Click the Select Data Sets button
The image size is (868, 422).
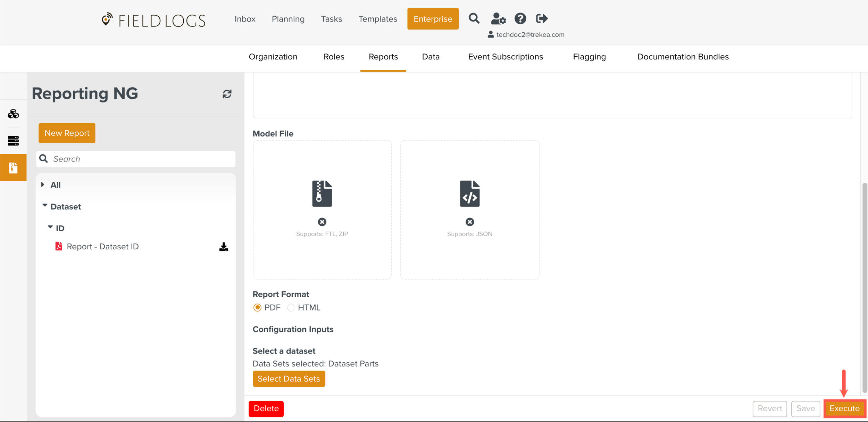[x=289, y=379]
